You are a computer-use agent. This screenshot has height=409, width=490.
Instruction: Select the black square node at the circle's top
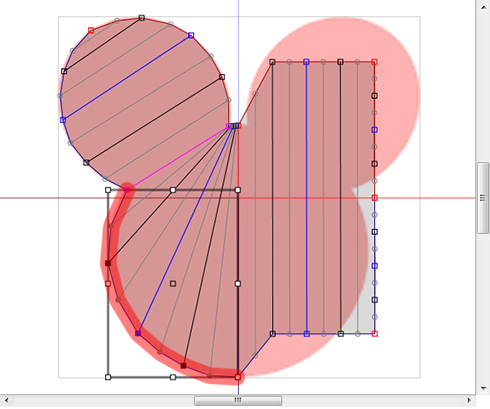point(142,18)
